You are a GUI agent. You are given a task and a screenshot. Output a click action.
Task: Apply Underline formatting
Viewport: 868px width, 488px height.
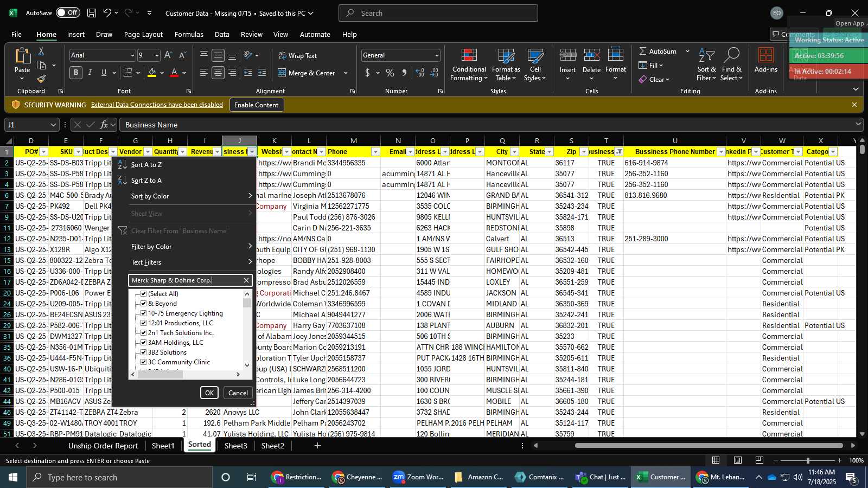tap(104, 73)
